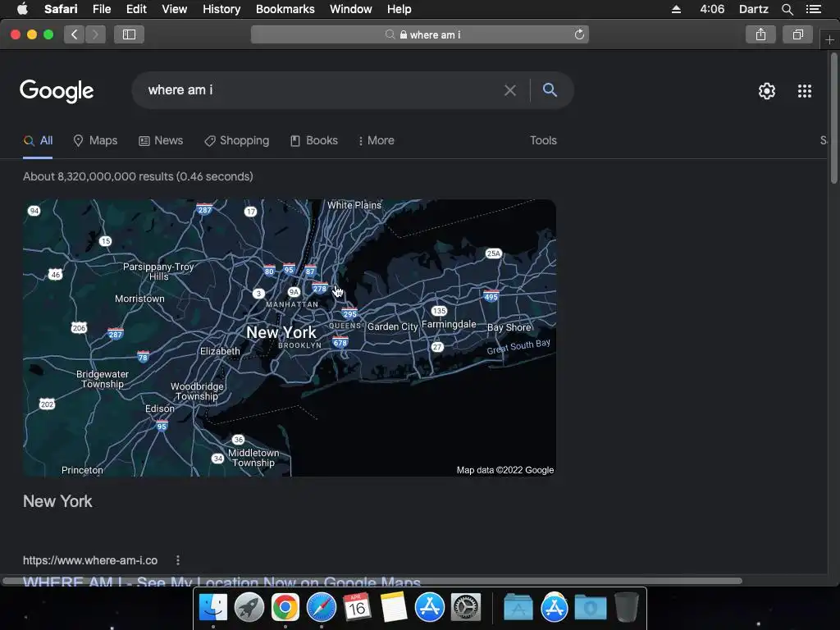The image size is (840, 630).
Task: Click the Safari compass Dock icon
Action: [322, 608]
